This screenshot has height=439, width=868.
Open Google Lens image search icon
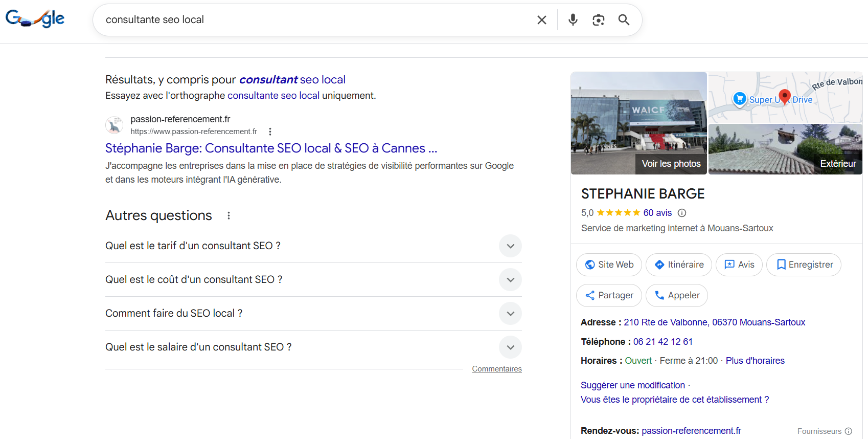coord(599,20)
